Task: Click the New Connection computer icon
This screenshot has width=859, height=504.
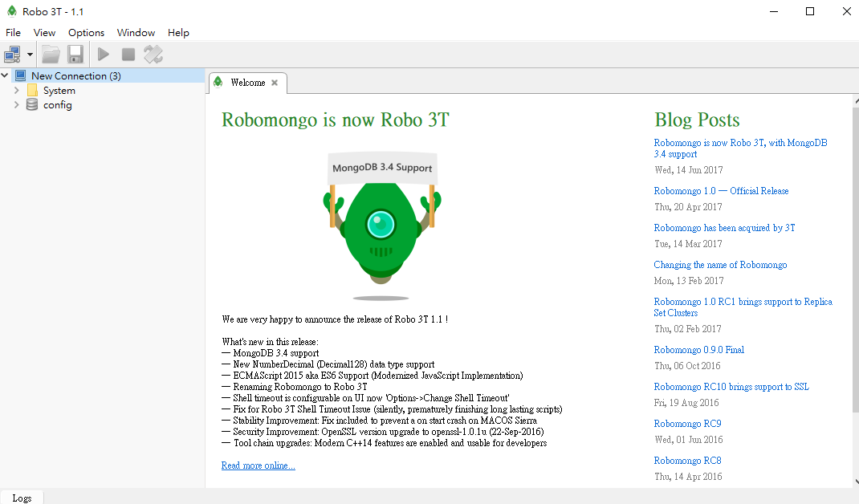Action: click(20, 75)
